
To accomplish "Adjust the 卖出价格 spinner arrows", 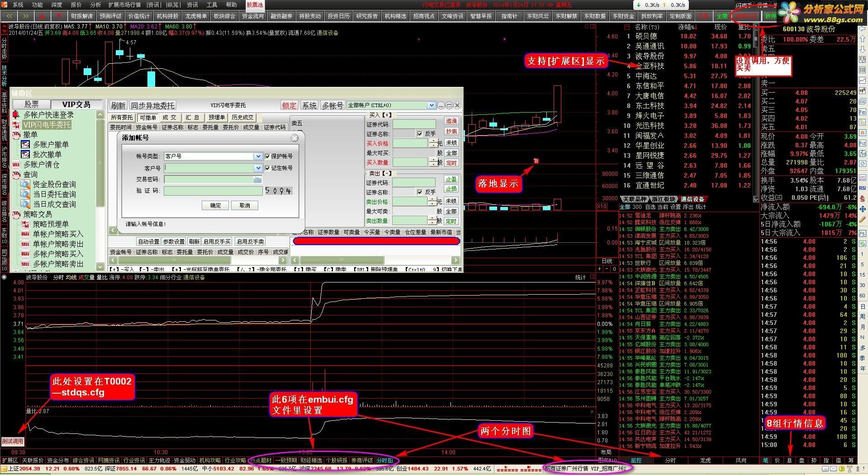I will (x=433, y=202).
